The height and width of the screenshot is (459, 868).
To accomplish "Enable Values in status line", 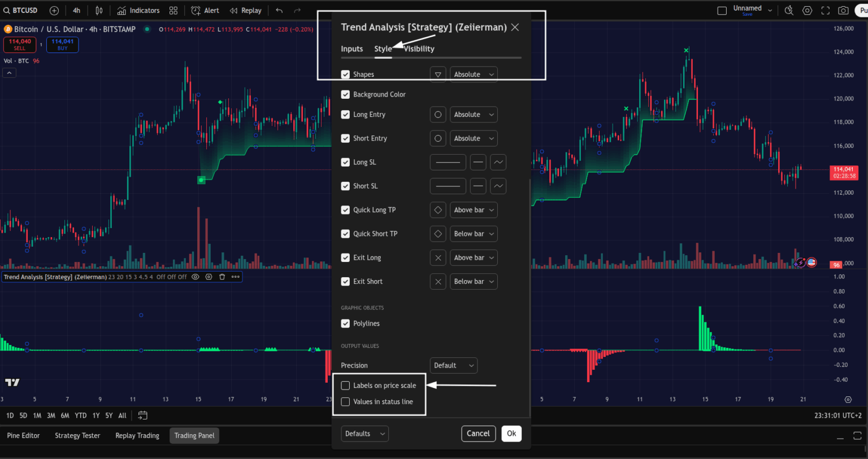I will pyautogui.click(x=345, y=402).
